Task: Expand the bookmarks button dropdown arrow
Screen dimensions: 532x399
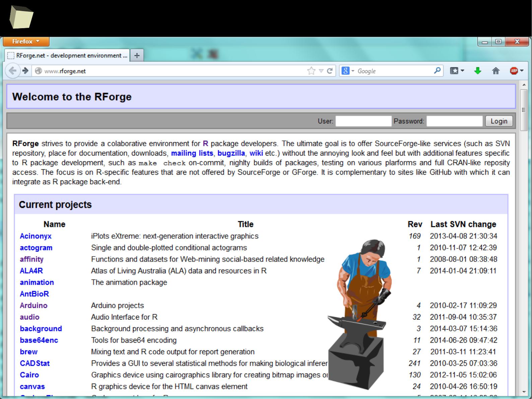Action: click(462, 71)
